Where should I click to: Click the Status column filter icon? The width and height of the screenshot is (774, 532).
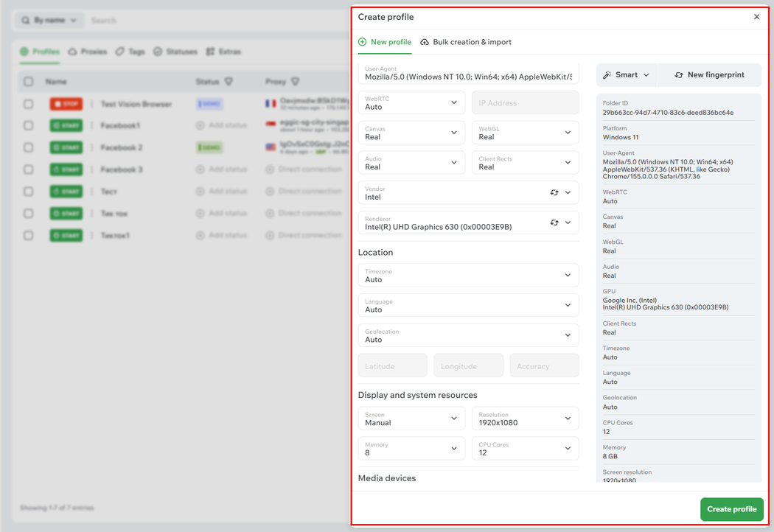coord(229,82)
